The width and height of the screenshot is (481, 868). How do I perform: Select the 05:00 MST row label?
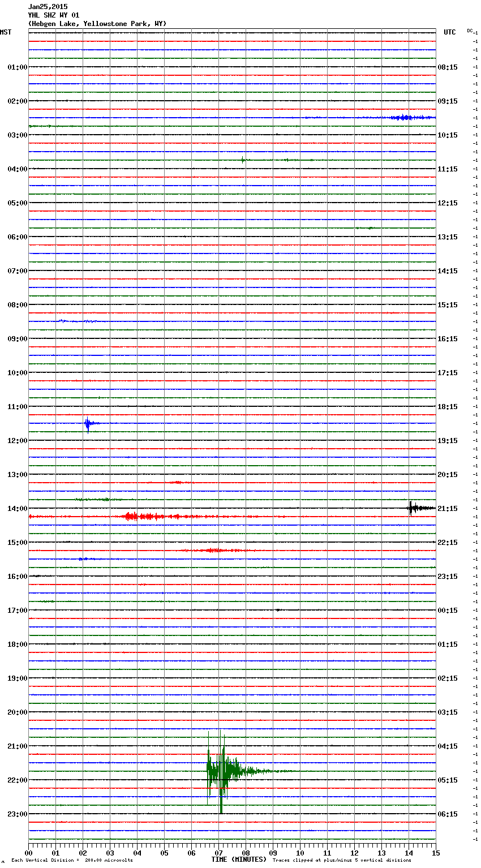point(18,203)
